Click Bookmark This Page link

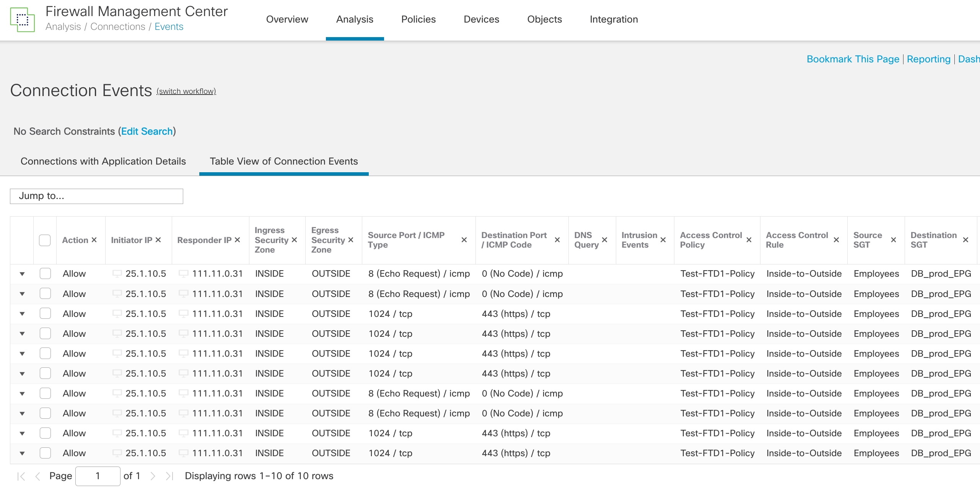coord(853,59)
